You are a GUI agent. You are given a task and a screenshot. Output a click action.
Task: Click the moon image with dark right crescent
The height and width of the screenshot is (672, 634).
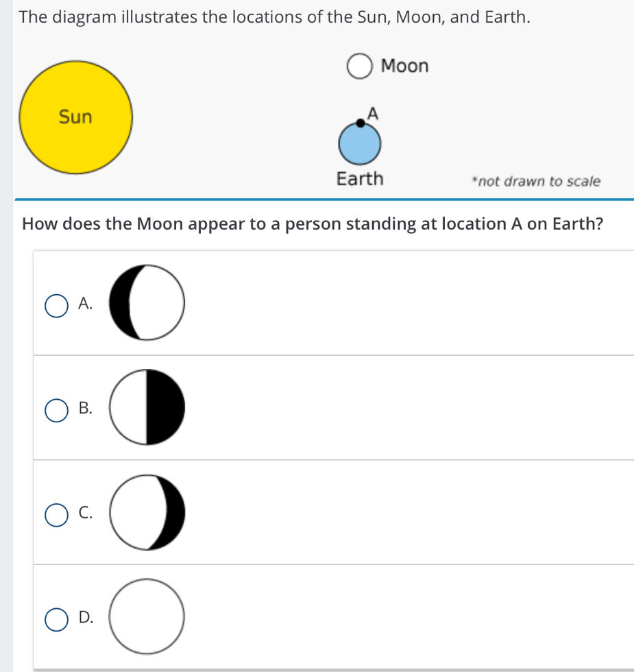[x=147, y=512]
